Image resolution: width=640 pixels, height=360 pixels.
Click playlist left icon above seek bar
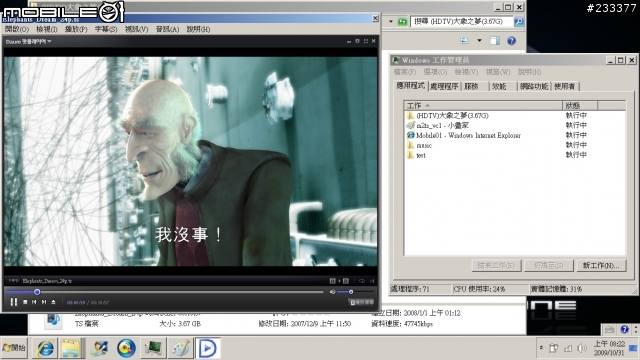[333, 281]
